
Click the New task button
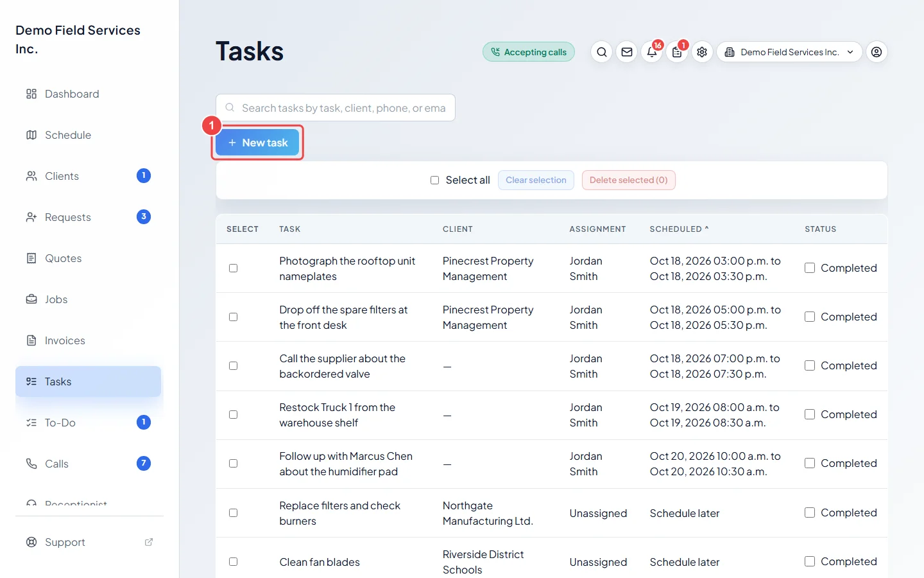pos(257,143)
